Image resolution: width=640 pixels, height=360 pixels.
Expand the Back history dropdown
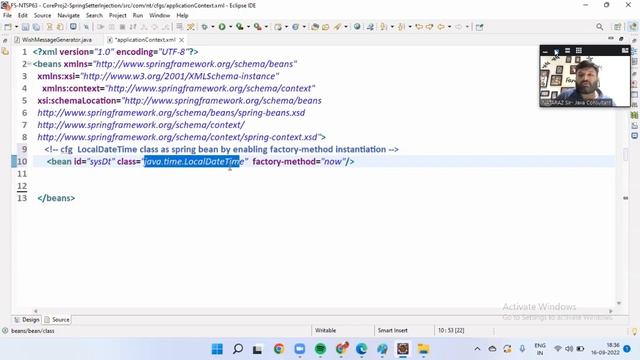coord(449,27)
